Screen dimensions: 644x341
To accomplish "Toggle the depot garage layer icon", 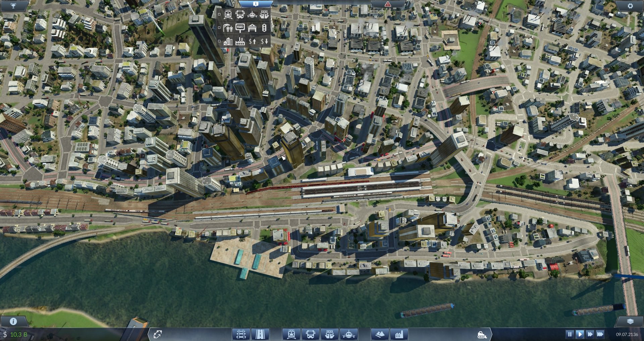I will [x=252, y=28].
